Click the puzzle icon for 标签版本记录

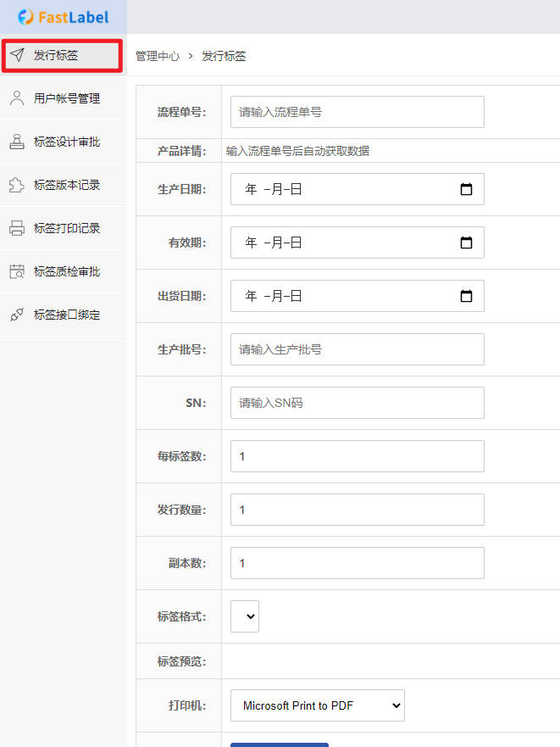(17, 185)
